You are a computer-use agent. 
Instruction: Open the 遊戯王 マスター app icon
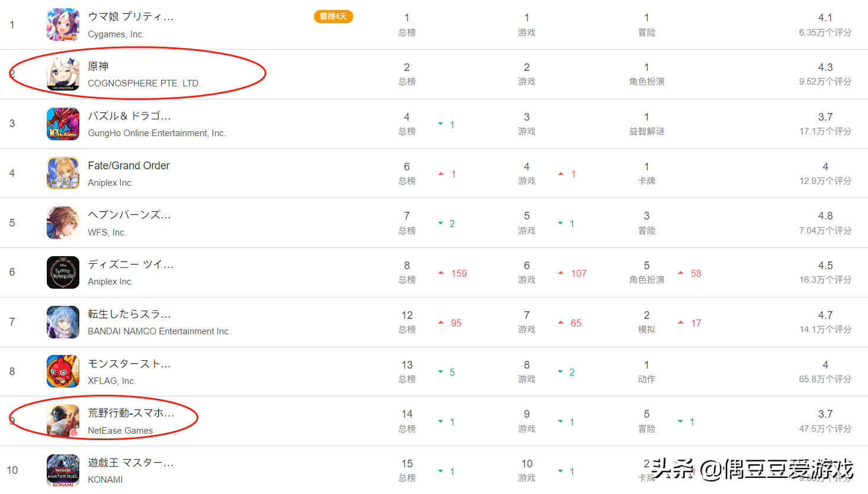point(63,470)
